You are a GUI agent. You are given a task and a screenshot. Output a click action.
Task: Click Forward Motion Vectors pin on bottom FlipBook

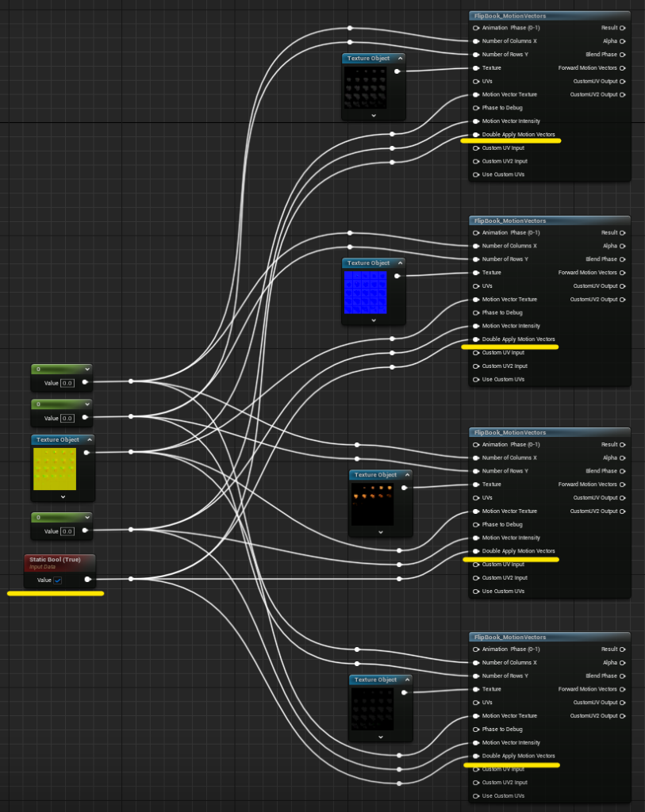(623, 689)
